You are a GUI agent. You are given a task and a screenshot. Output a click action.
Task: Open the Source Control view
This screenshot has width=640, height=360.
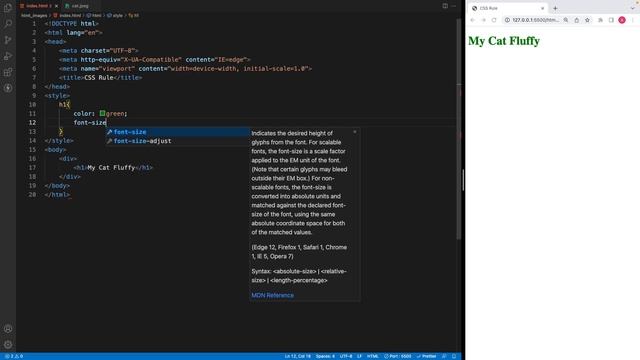[x=8, y=40]
